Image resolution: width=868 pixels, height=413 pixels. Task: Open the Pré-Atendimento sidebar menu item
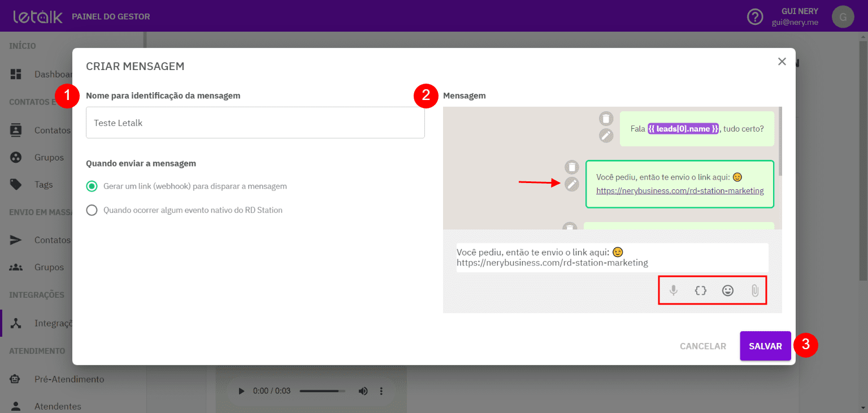tap(69, 379)
